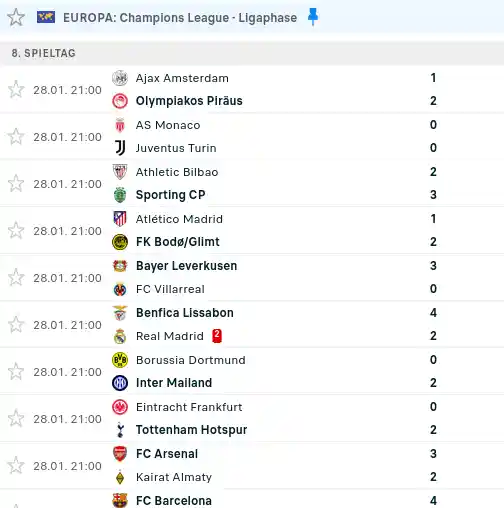Open Benfica Lissabon team name
The height and width of the screenshot is (508, 504).
click(x=185, y=313)
